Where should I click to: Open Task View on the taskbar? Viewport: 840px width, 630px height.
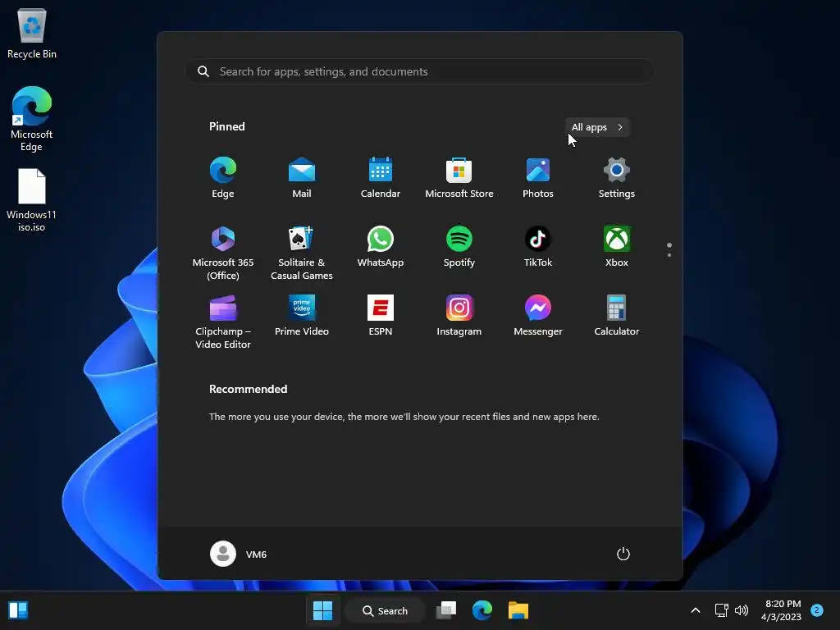(x=445, y=610)
